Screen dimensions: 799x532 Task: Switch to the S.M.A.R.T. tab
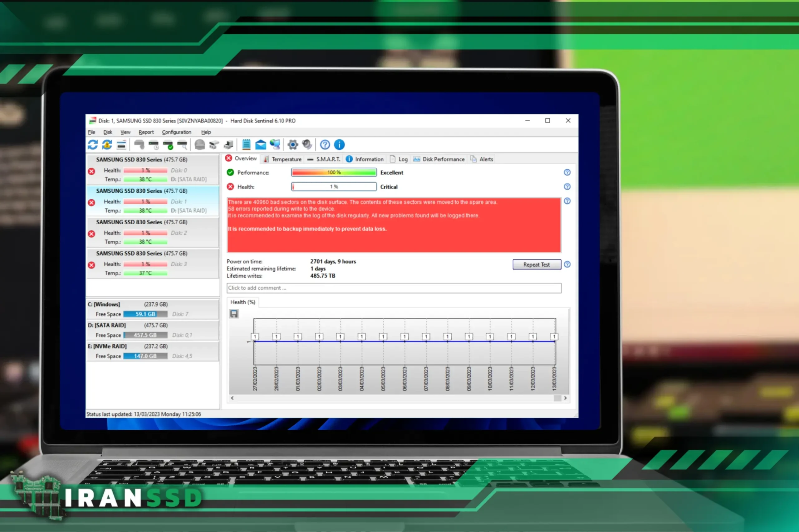click(324, 159)
